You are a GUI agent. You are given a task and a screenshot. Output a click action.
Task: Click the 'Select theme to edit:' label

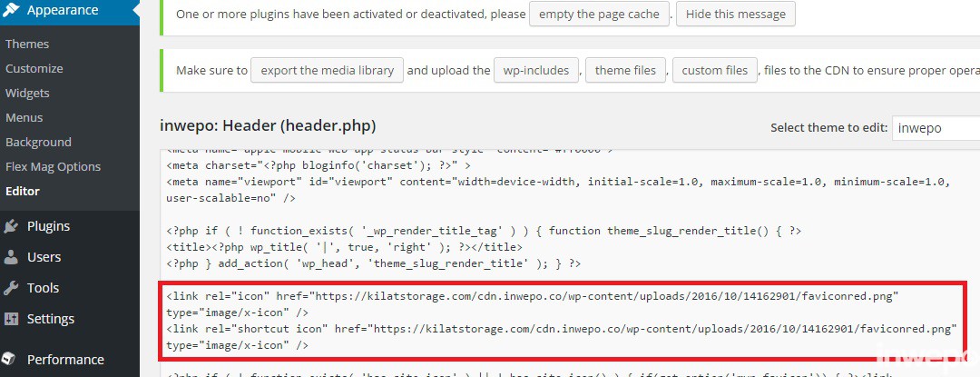tap(828, 127)
